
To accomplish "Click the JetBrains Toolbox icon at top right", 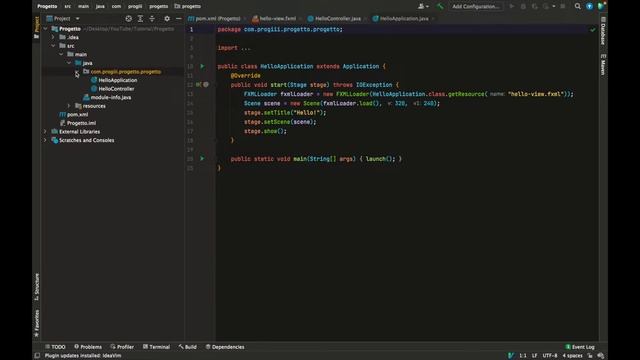I will click(601, 6).
